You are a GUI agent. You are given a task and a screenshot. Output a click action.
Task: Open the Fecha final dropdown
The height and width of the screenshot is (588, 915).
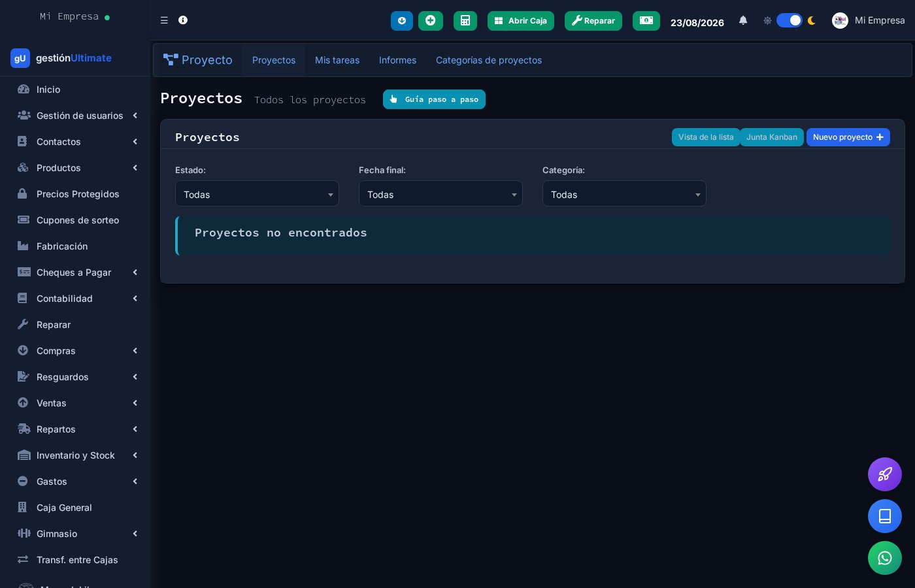click(441, 193)
